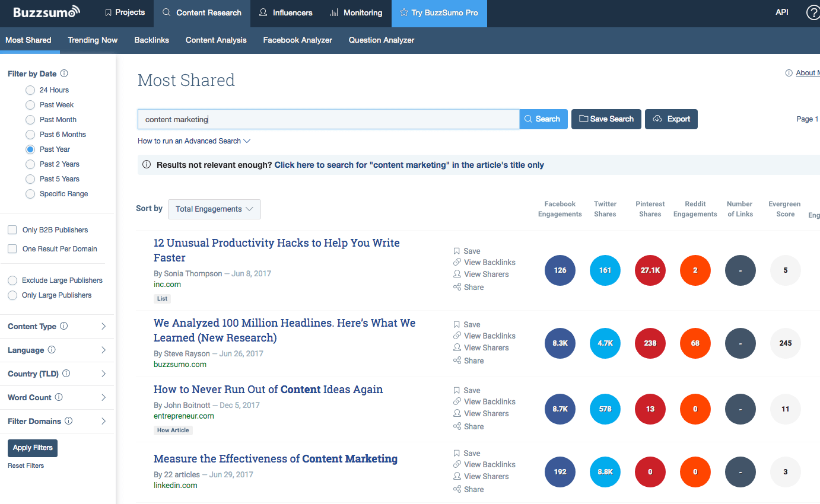The height and width of the screenshot is (504, 820).
Task: Click Try BuzzSumo Pro button
Action: click(x=439, y=12)
